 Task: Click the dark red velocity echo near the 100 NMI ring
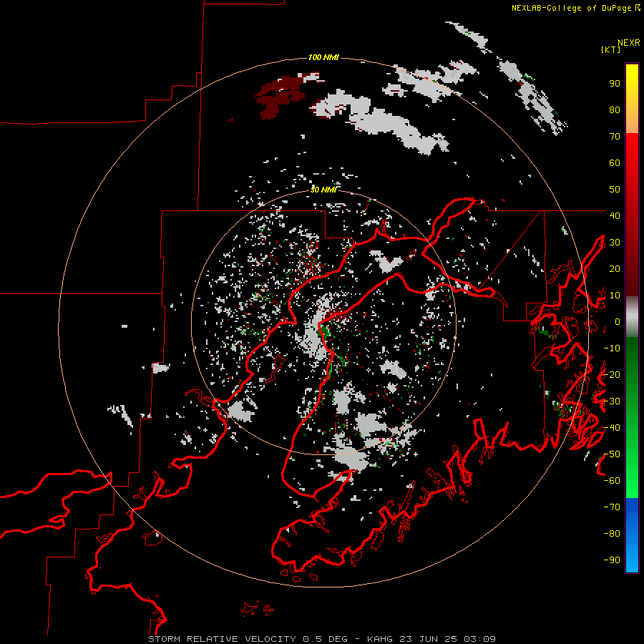[279, 96]
